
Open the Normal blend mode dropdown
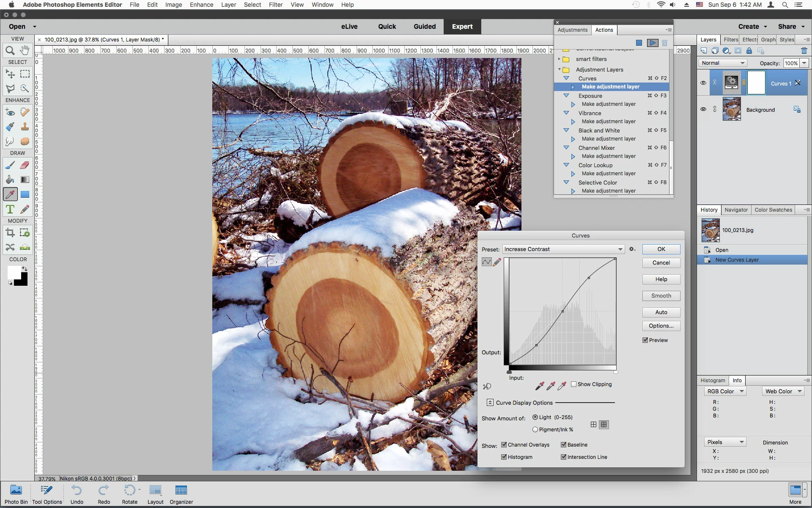click(x=722, y=63)
